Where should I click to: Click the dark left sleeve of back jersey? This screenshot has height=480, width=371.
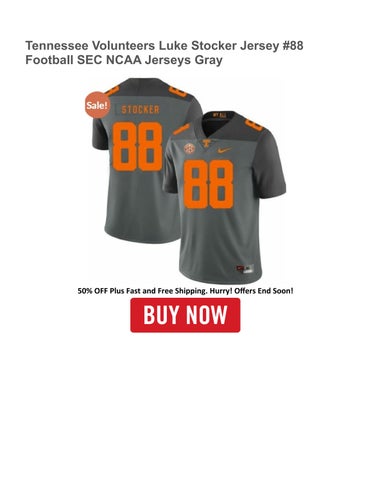[99, 133]
